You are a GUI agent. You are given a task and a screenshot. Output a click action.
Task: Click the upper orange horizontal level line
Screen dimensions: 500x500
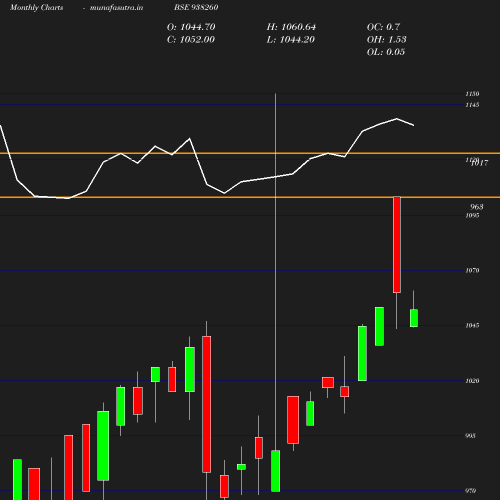[250, 153]
